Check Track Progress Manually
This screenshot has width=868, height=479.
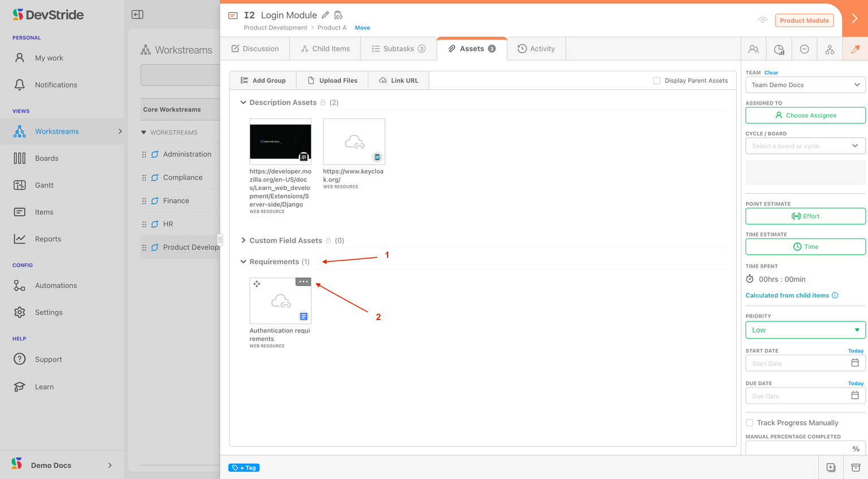point(749,423)
